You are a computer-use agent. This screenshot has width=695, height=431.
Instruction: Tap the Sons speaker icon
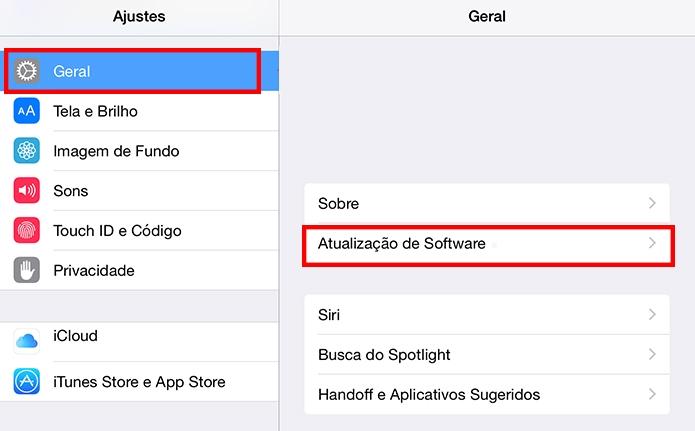tap(27, 191)
